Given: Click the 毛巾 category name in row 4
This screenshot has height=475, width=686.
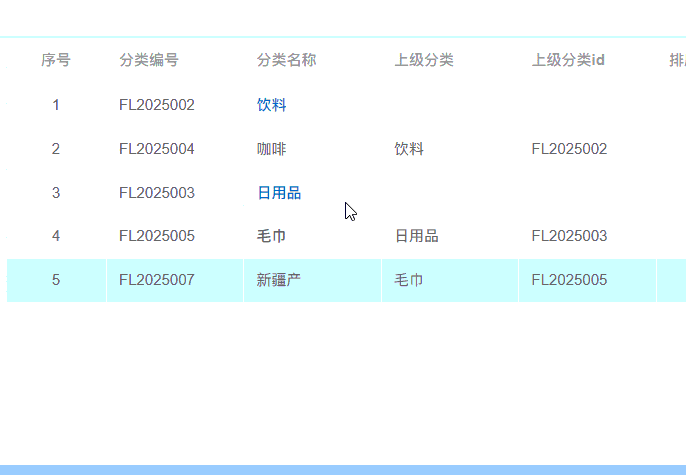Looking at the screenshot, I should click(271, 236).
